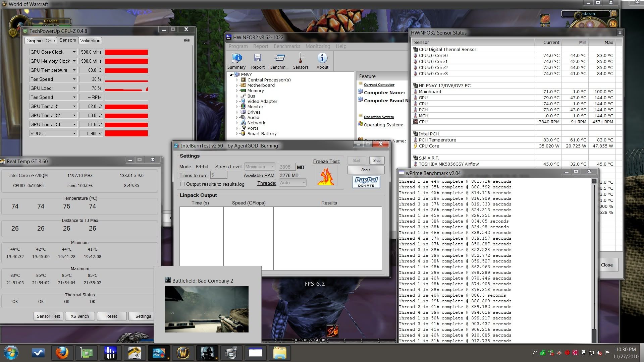Open GPU Core Clock sensor dropdown

pos(74,52)
